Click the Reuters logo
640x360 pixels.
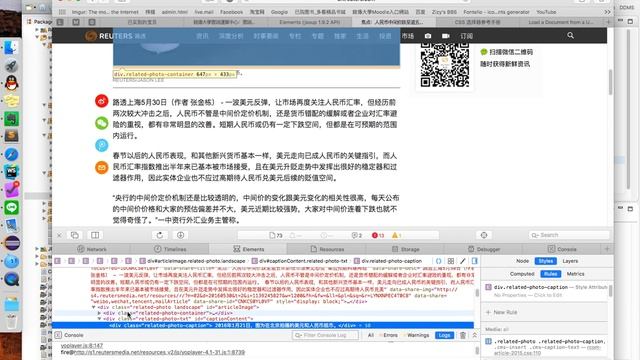click(x=116, y=36)
